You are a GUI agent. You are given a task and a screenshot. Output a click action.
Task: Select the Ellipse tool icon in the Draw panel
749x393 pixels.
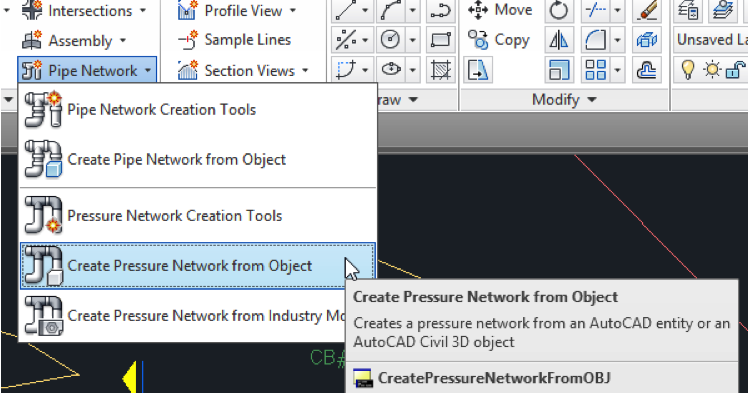391,70
